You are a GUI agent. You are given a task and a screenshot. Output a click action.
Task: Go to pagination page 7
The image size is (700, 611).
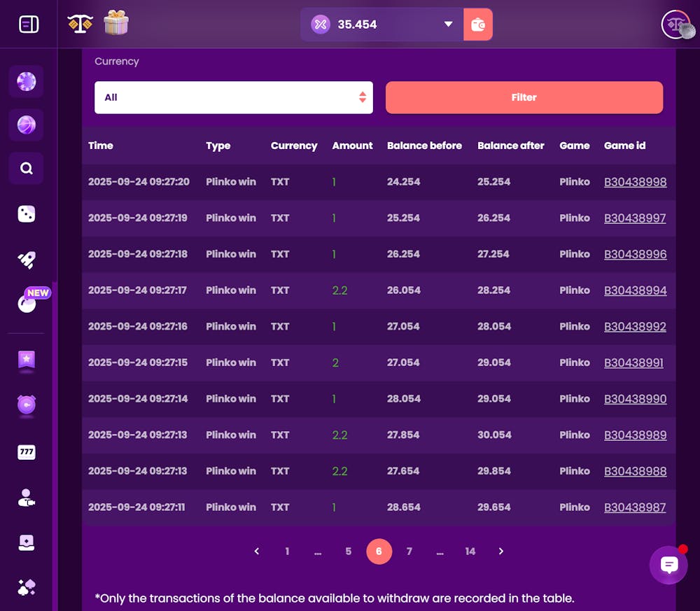[409, 552]
